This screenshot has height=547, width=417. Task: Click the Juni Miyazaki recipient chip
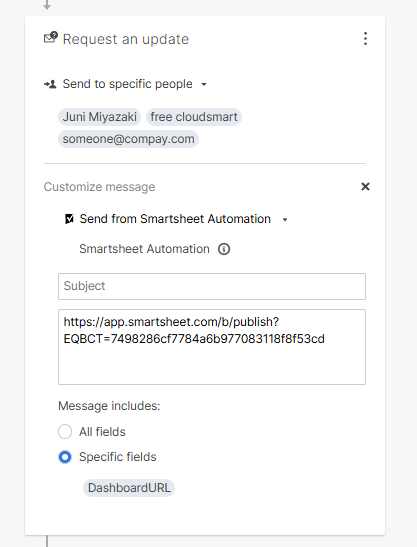pos(99,117)
